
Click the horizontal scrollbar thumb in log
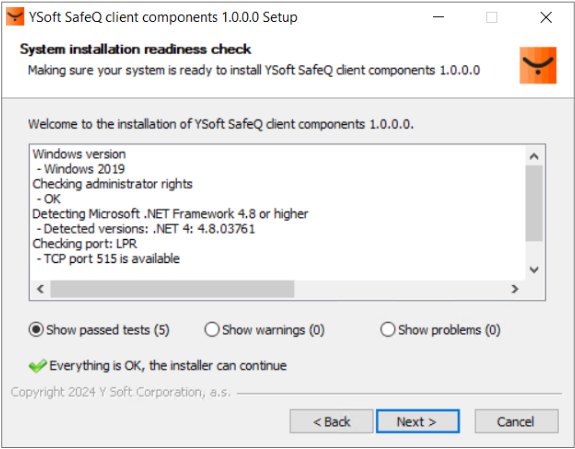pyautogui.click(x=172, y=289)
